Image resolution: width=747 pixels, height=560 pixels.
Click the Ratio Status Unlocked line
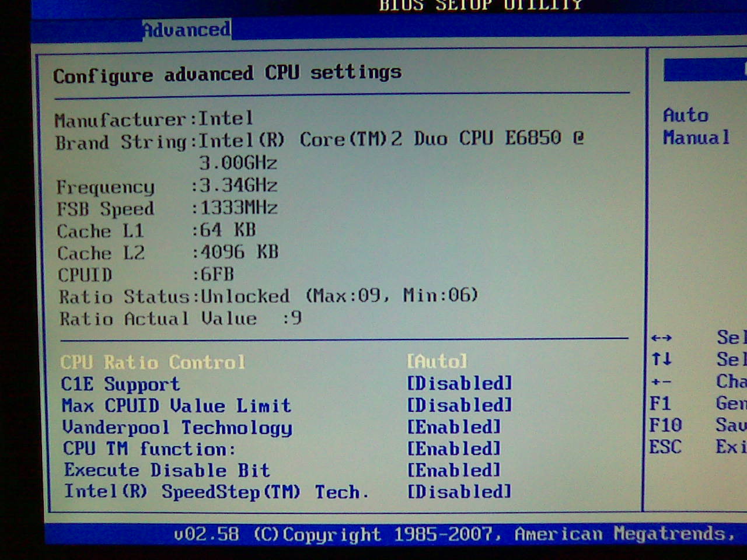click(268, 296)
